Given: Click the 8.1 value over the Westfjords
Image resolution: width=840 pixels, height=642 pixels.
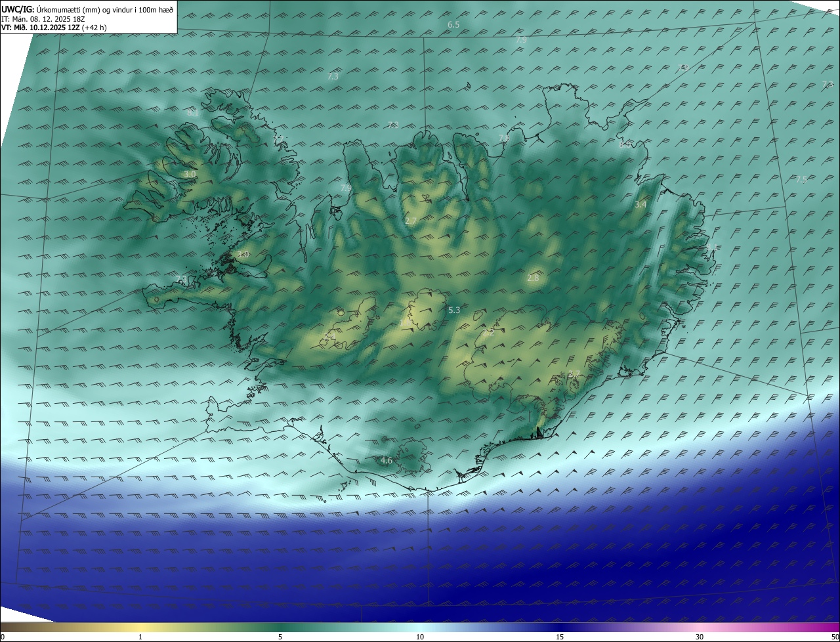Looking at the screenshot, I should click(x=193, y=113).
